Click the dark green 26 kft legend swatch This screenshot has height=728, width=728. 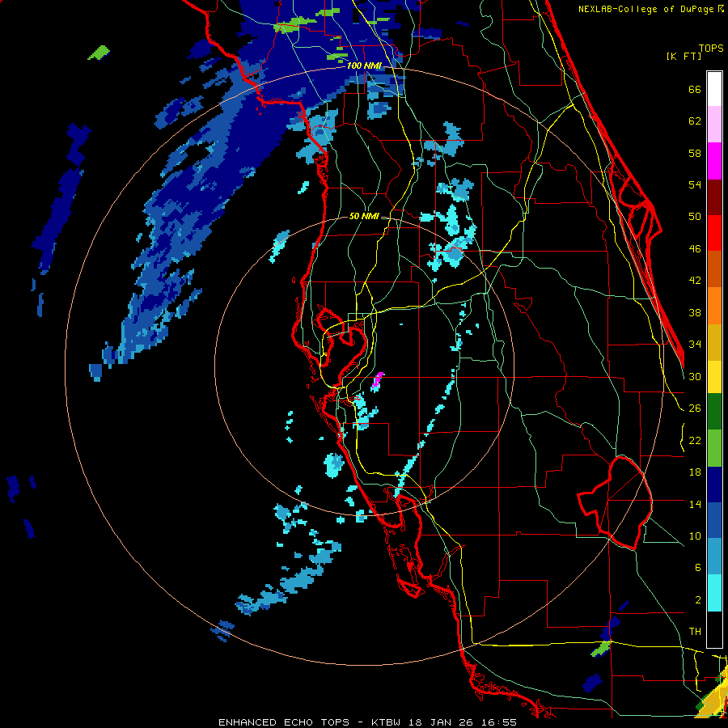714,412
